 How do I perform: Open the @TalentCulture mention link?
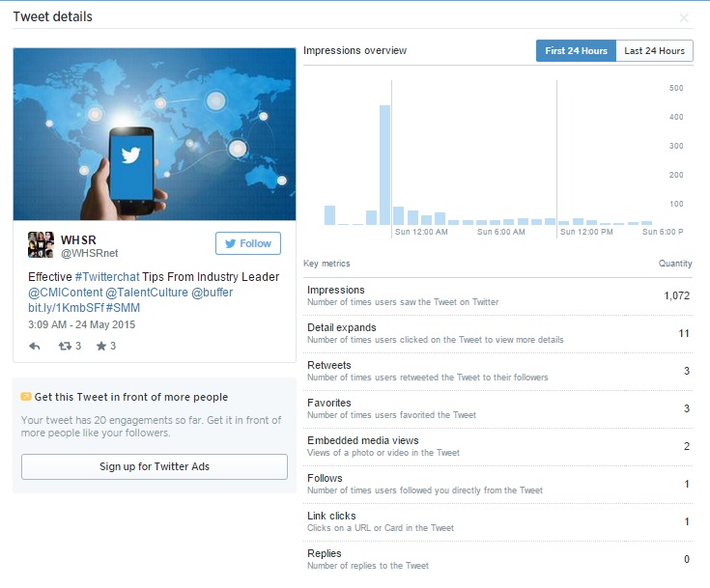click(x=147, y=293)
